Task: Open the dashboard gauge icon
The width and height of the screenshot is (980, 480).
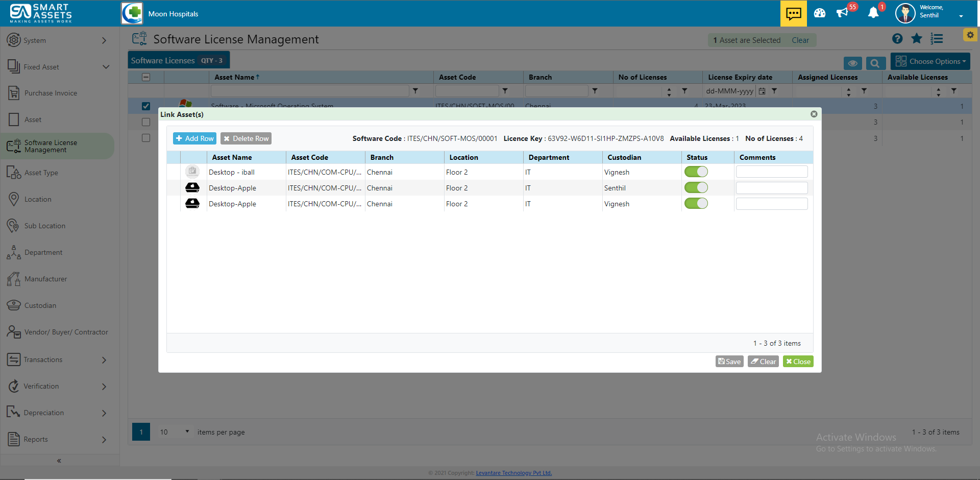Action: click(x=820, y=13)
